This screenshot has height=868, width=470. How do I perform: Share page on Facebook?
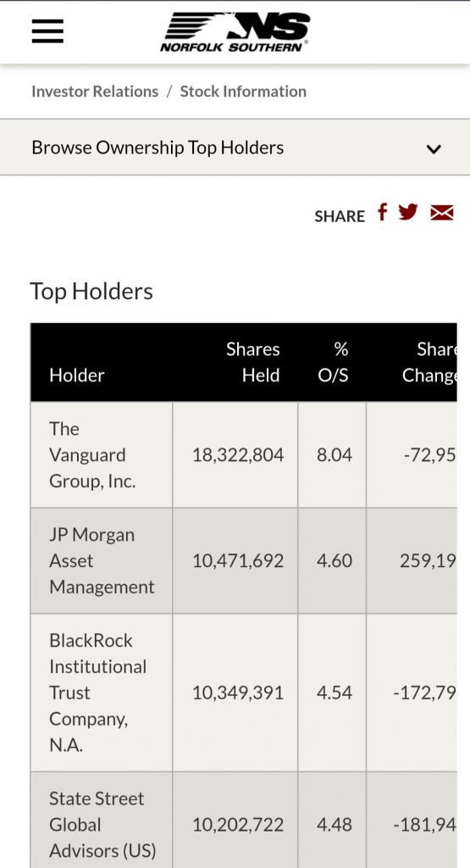382,212
